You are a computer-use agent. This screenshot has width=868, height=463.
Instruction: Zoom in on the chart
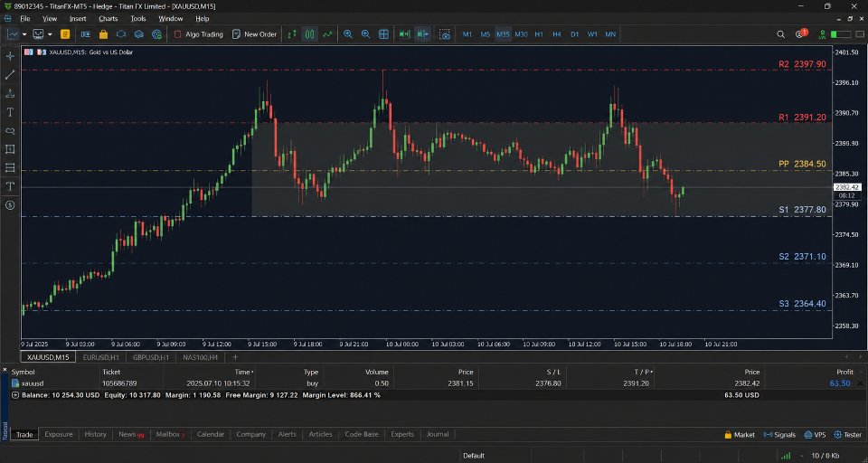[347, 34]
